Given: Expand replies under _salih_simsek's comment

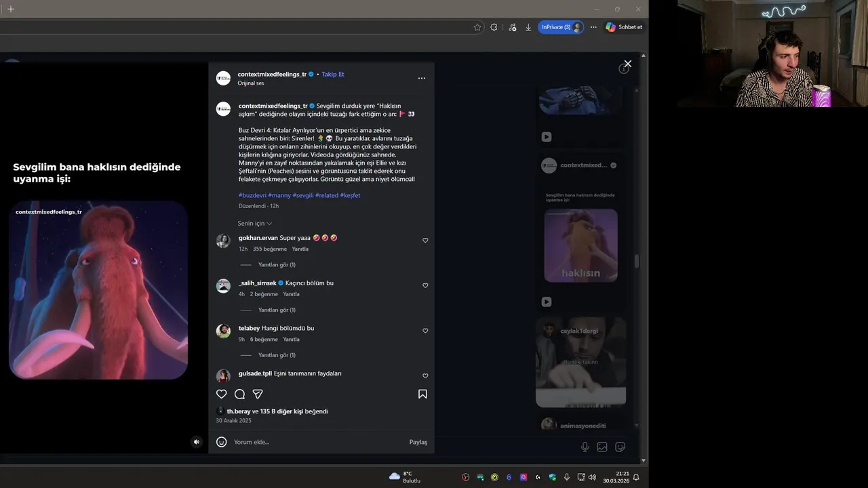Looking at the screenshot, I should [x=277, y=310].
